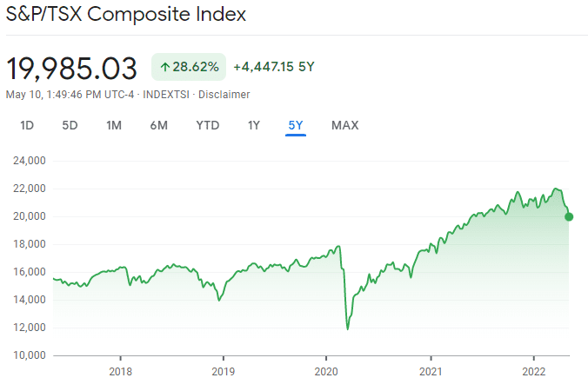Click the green 28.62% change badge

(x=189, y=67)
